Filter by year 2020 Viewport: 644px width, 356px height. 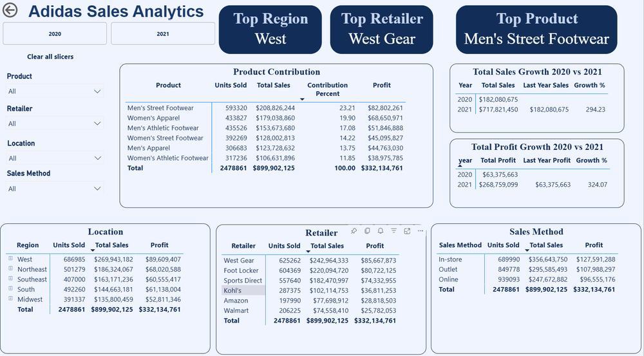55,33
